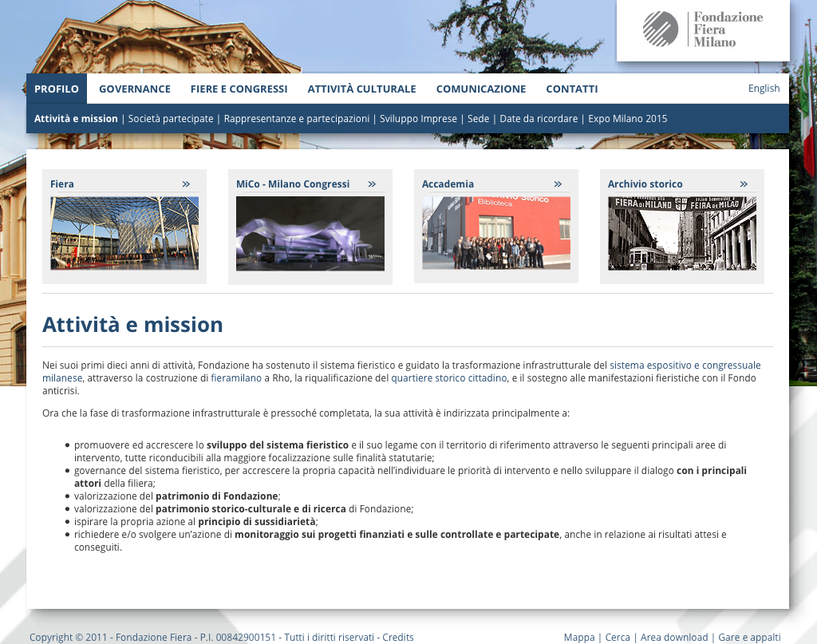Viewport: 817px width, 644px height.
Task: Switch the site language to English
Action: [764, 88]
